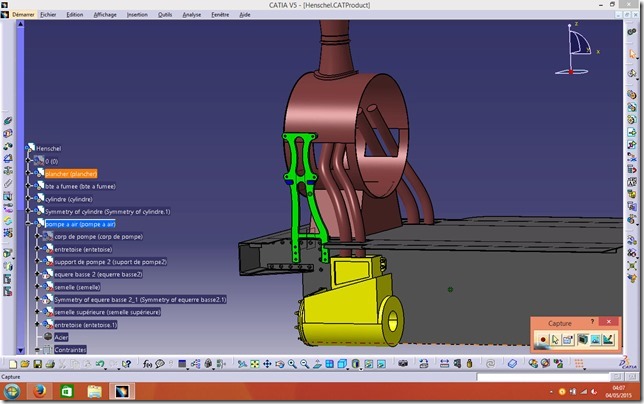This screenshot has width=644, height=404.
Task: Select equere basse 2 in the tree
Action: [98, 274]
